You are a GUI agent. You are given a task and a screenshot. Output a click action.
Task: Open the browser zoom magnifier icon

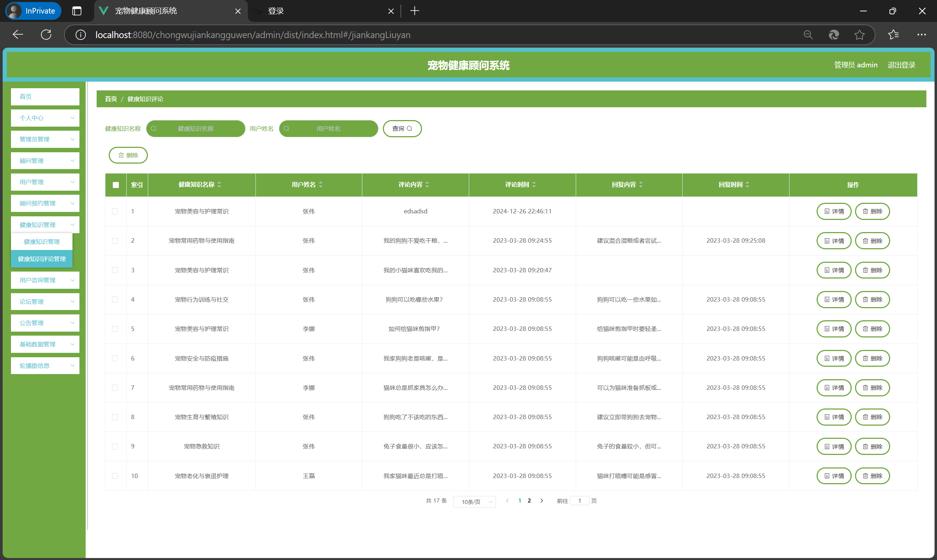pos(808,35)
